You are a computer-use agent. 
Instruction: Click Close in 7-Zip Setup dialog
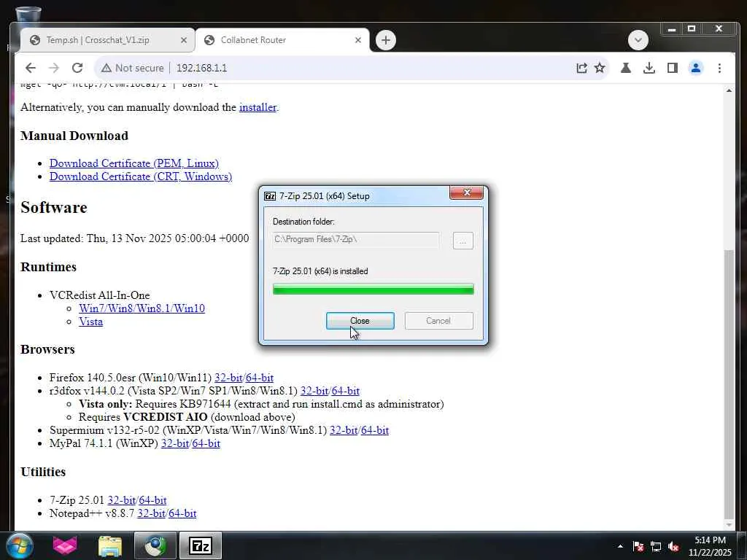point(360,321)
